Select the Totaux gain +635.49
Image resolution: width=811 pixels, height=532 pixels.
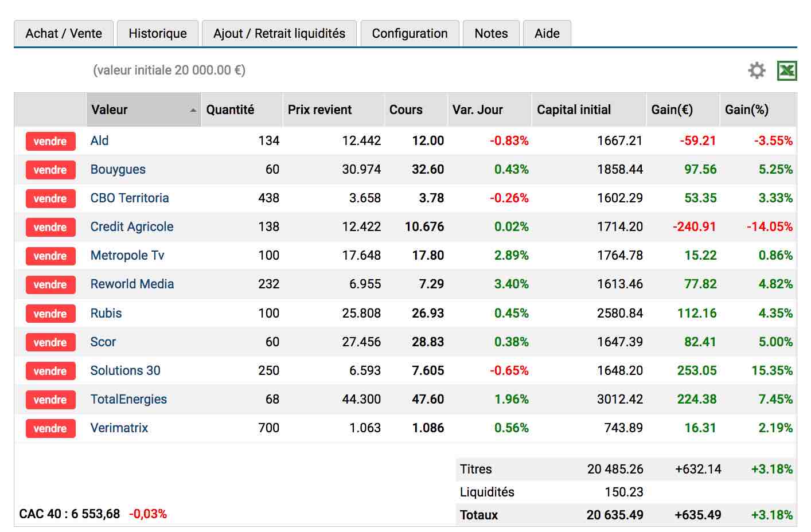coord(698,515)
